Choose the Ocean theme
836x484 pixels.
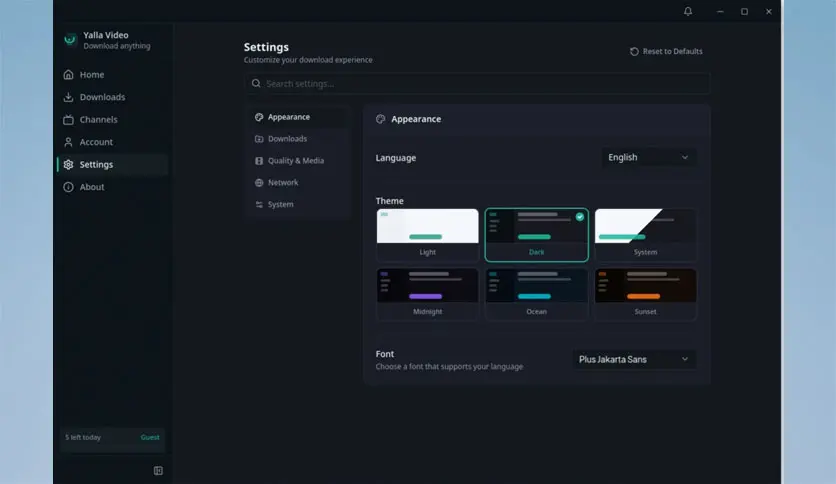pos(536,294)
